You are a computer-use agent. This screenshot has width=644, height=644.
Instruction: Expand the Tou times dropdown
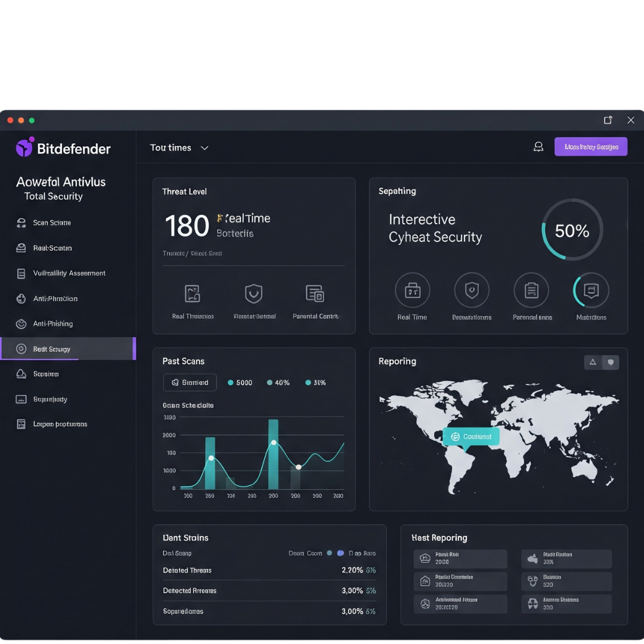pos(179,147)
